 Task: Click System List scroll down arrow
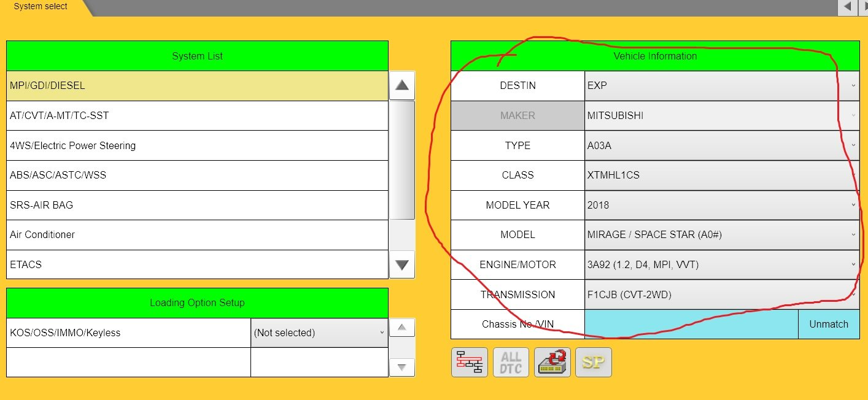402,265
